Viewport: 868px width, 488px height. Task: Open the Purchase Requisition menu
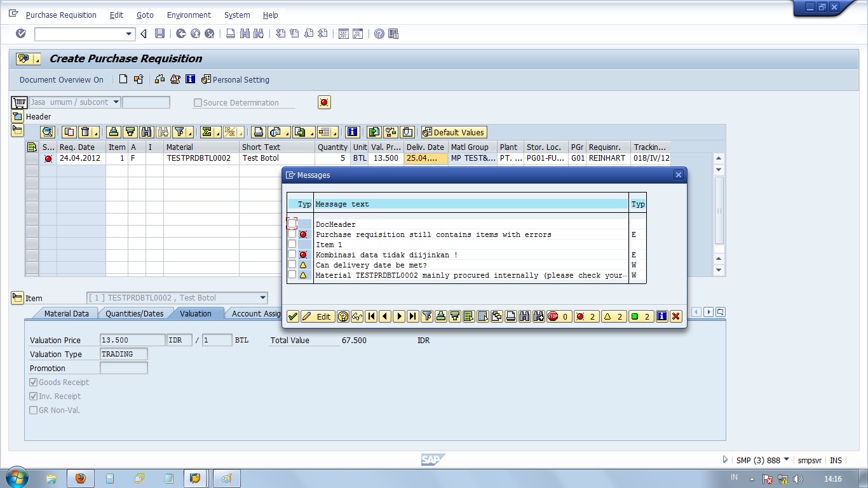coord(61,15)
